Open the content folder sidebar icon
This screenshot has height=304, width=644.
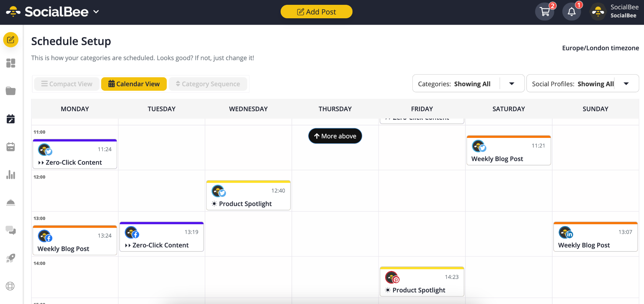11,91
